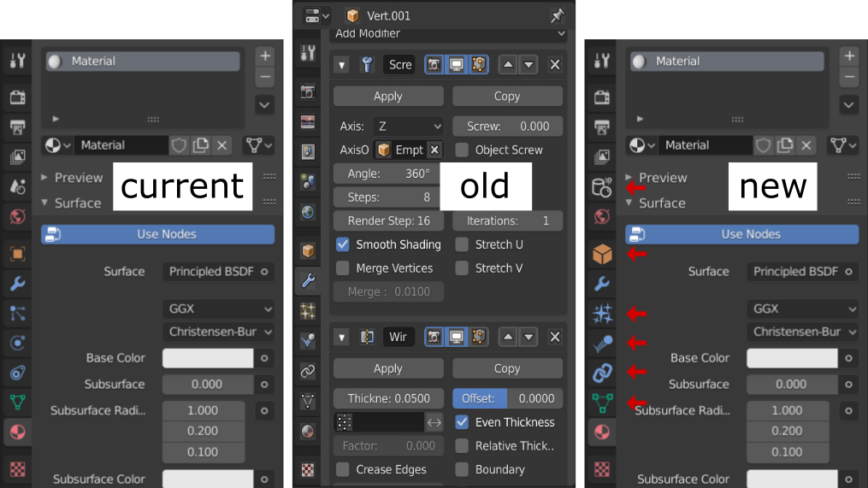Toggle Even Thickness checkbox
Screen dimensions: 868x488
tap(462, 422)
